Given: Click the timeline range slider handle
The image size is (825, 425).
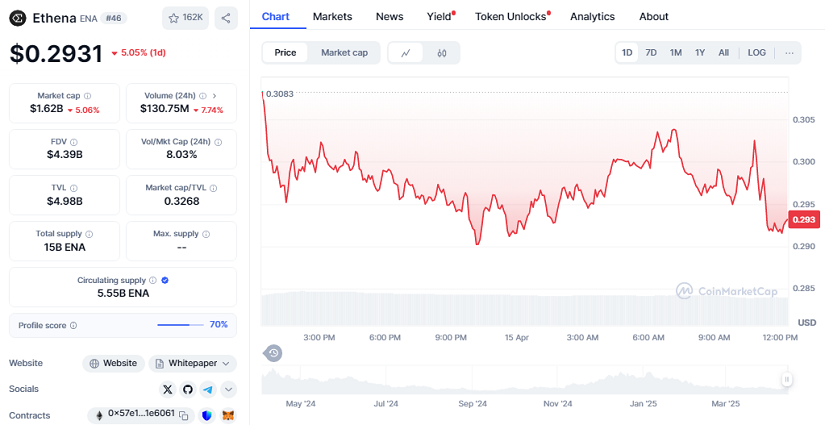Looking at the screenshot, I should 787,379.
